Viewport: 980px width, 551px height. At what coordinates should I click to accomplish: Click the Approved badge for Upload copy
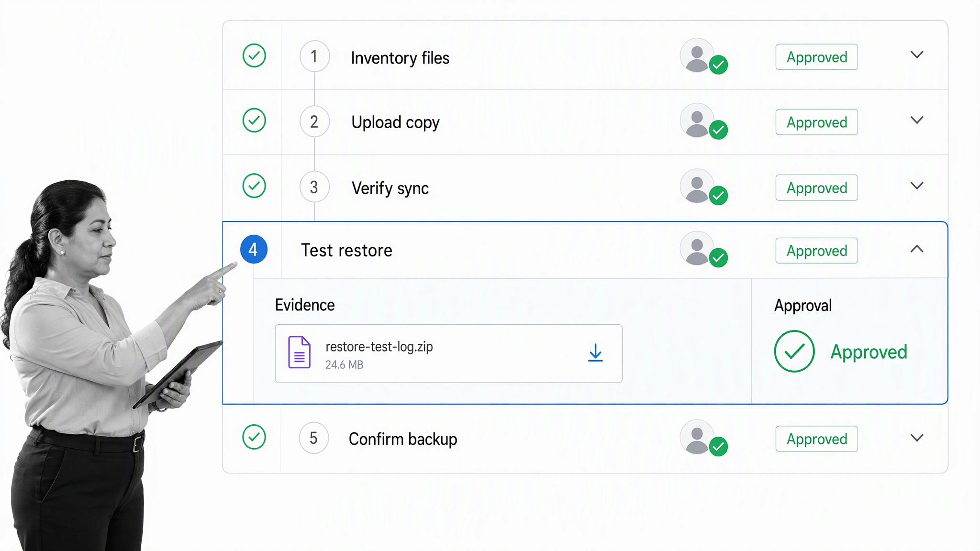(x=817, y=122)
